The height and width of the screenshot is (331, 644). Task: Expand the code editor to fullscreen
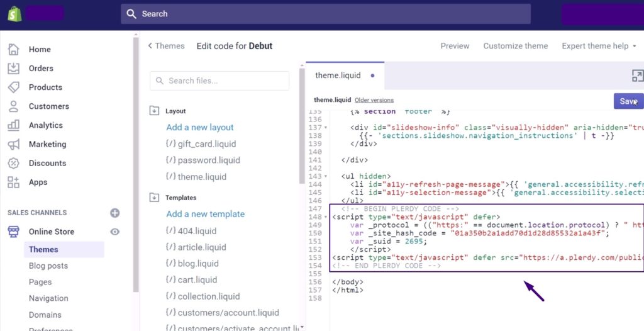coord(637,76)
